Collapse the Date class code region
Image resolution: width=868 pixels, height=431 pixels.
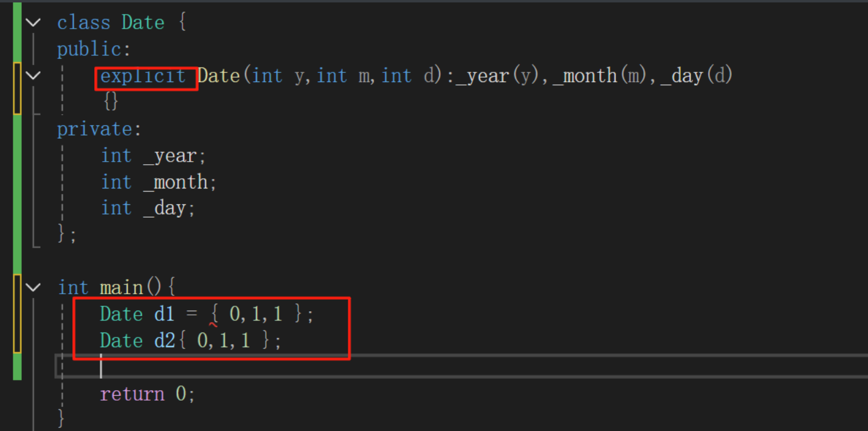pyautogui.click(x=33, y=22)
